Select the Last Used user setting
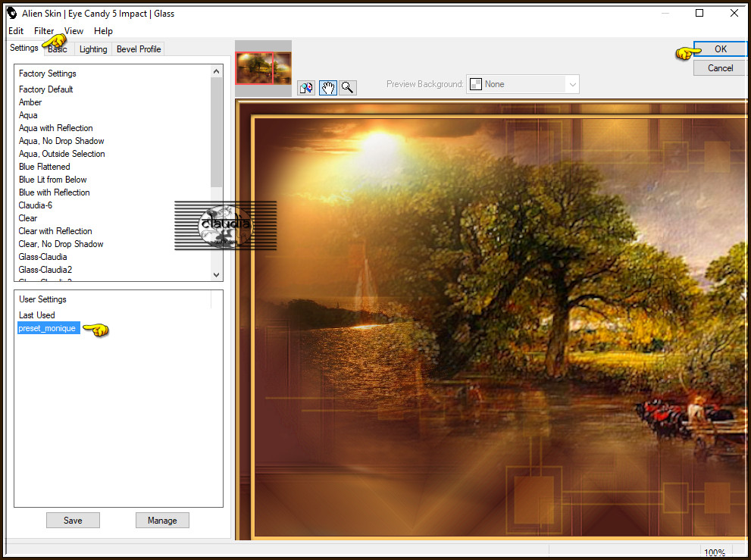751x560 pixels. [x=37, y=315]
